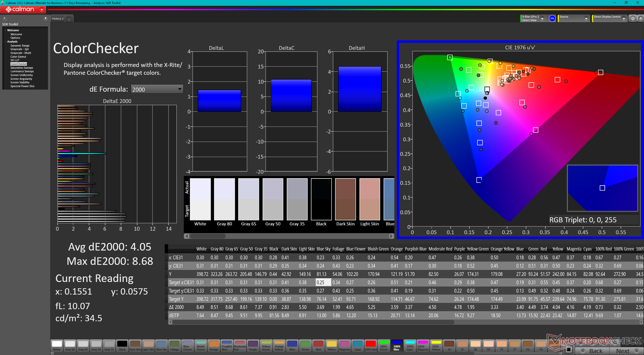Screen dimensions: 644x355
Task: Open the Direct Display Control dropdown
Action: pos(624,18)
